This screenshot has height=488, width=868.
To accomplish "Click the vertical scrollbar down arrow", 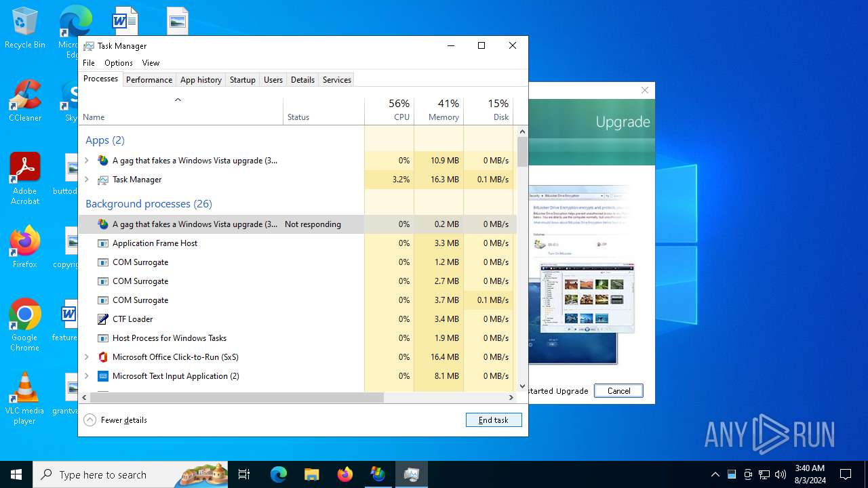I will click(522, 386).
